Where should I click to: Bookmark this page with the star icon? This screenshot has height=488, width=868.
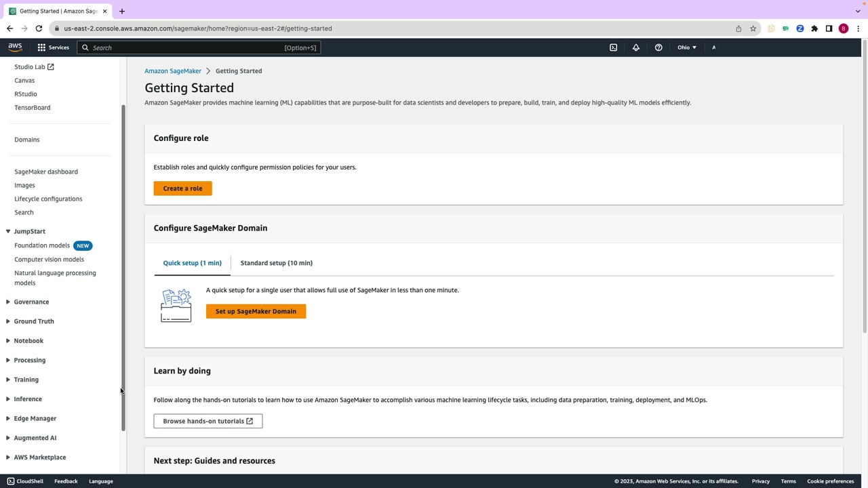[753, 28]
